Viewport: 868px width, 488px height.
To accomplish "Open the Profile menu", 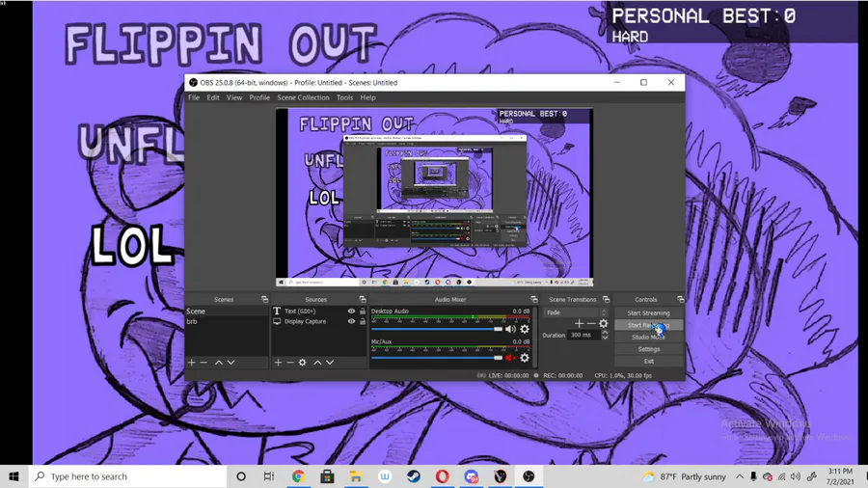I will pyautogui.click(x=259, y=97).
